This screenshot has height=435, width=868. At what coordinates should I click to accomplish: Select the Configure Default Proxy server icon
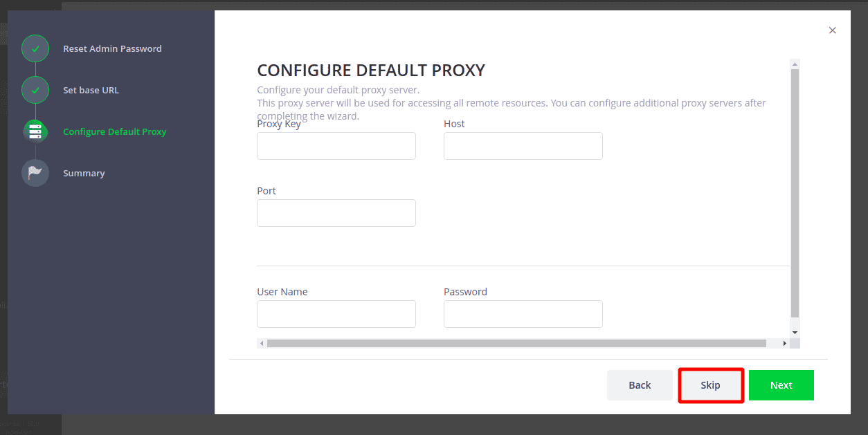coord(35,132)
